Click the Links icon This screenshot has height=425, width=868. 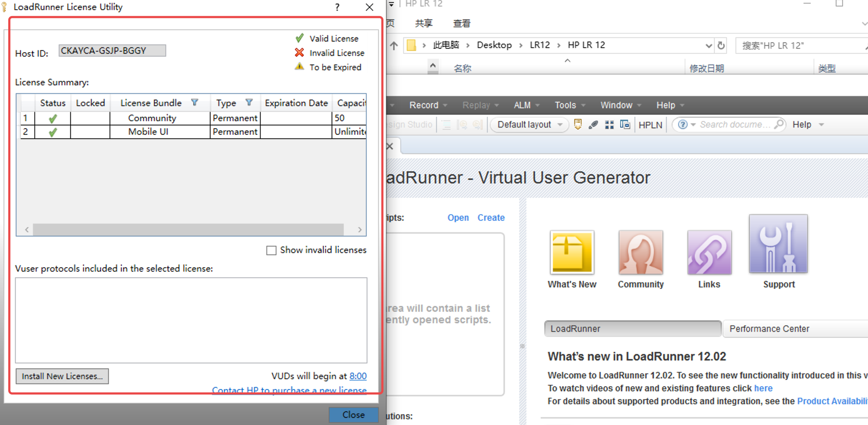tap(709, 252)
